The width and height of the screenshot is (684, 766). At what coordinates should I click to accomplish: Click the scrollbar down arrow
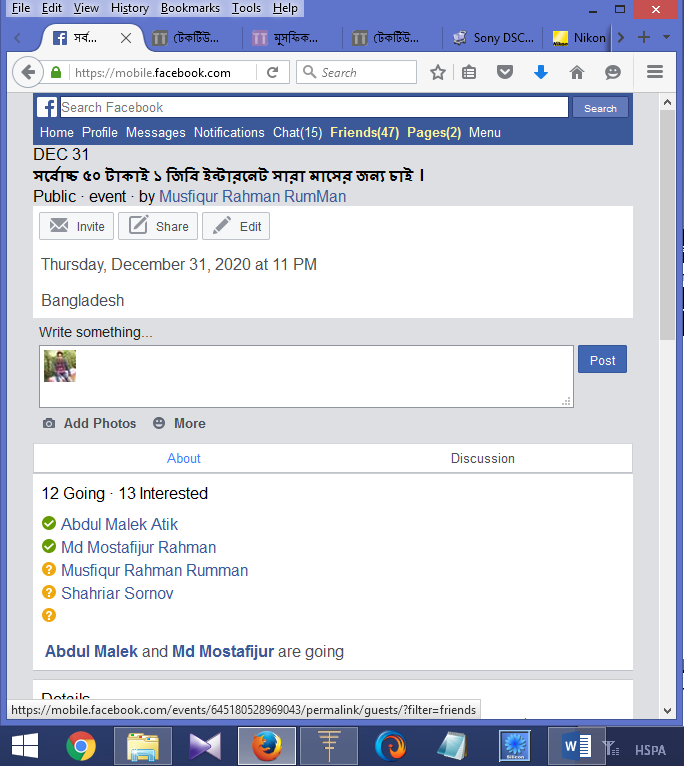667,711
